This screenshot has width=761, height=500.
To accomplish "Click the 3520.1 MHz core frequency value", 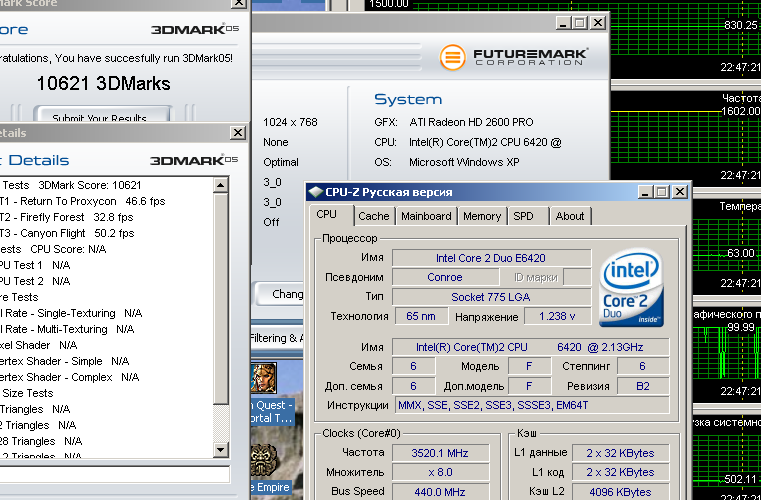I will (440, 453).
